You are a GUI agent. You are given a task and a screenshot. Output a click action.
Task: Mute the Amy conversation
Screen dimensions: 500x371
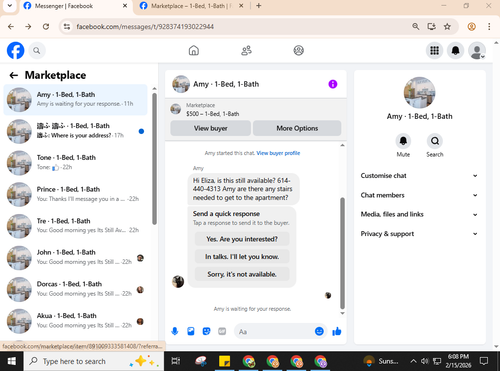(403, 141)
